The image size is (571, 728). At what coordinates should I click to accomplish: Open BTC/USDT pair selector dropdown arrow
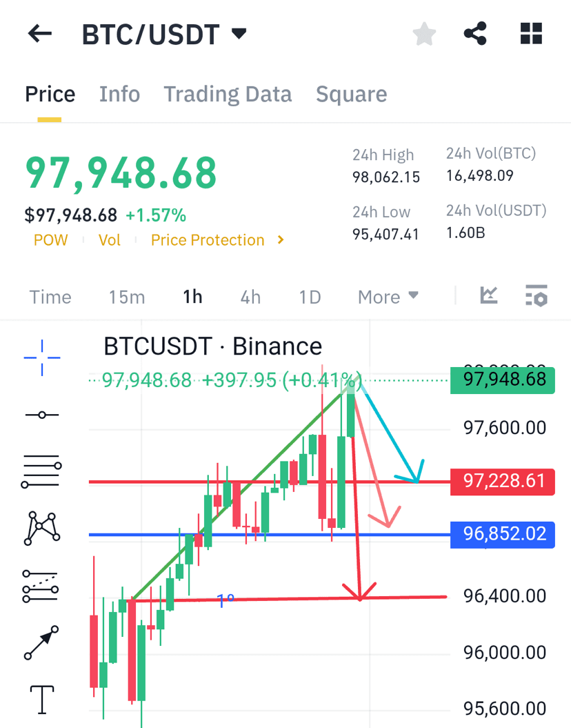[x=239, y=33]
